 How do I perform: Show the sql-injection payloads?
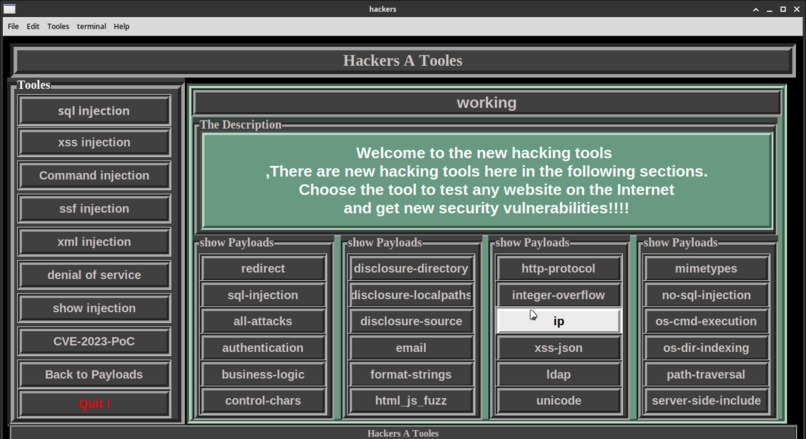click(x=263, y=295)
